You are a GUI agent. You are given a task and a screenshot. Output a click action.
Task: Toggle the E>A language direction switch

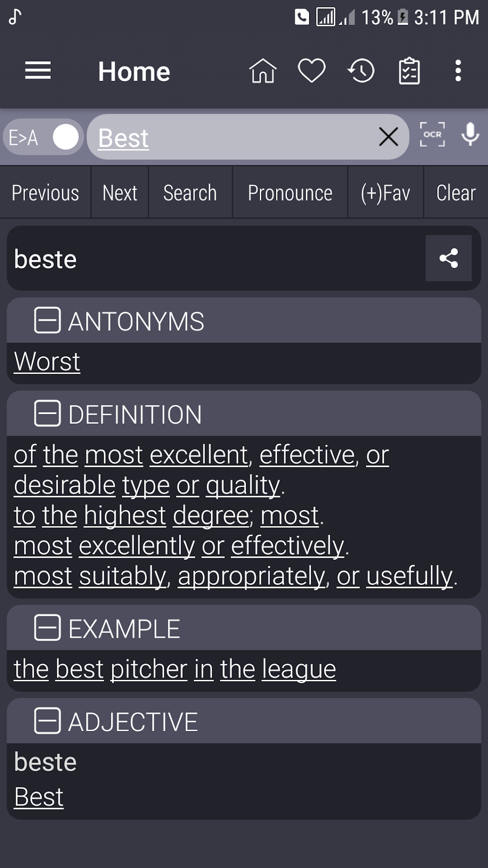pos(44,137)
